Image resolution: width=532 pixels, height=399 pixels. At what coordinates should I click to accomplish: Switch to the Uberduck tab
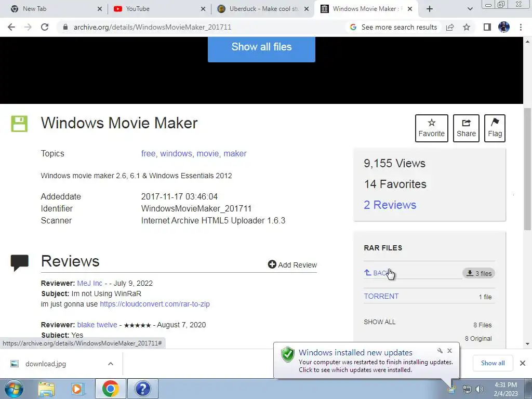[x=263, y=9]
